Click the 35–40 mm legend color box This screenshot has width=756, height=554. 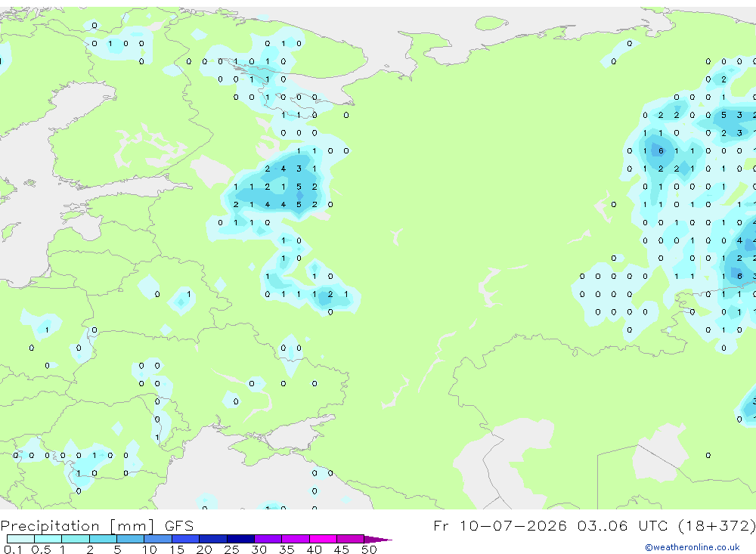296,539
